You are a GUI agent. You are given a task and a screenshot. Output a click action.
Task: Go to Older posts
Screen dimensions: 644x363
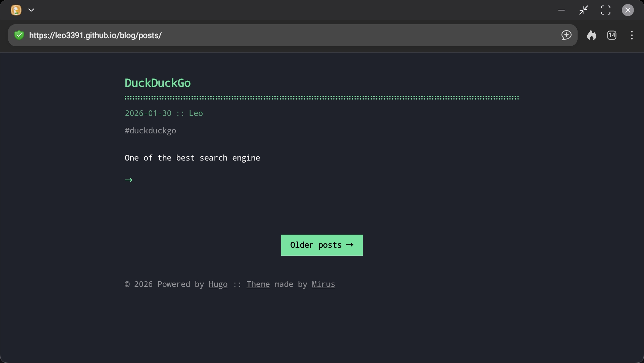coord(322,245)
